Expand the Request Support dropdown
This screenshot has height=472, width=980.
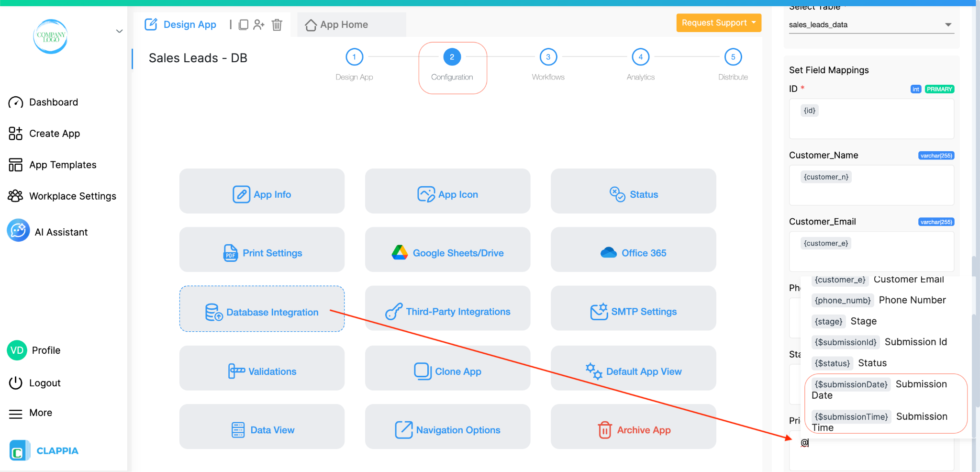(x=718, y=22)
